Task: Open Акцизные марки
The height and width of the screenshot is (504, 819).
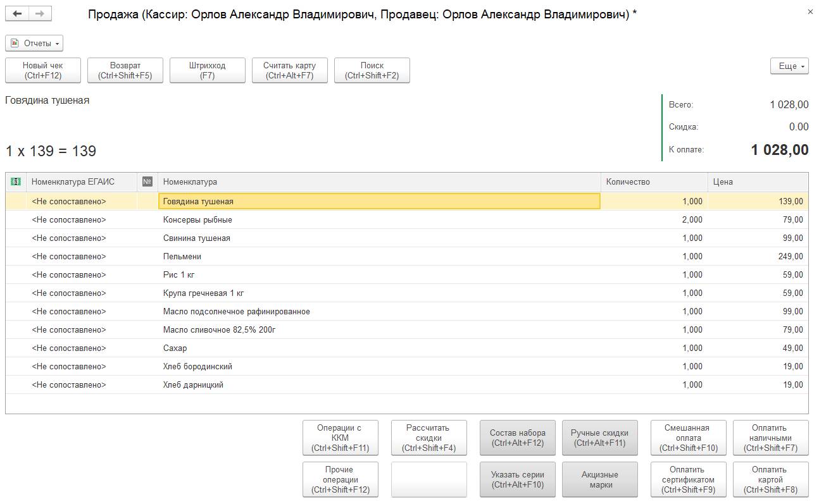Action: pos(600,479)
